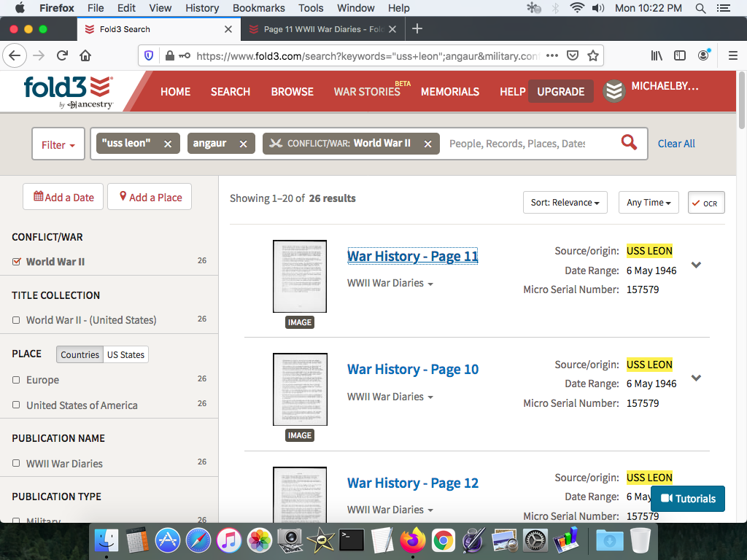The image size is (747, 560).
Task: Expand the Filter dropdown
Action: [58, 144]
